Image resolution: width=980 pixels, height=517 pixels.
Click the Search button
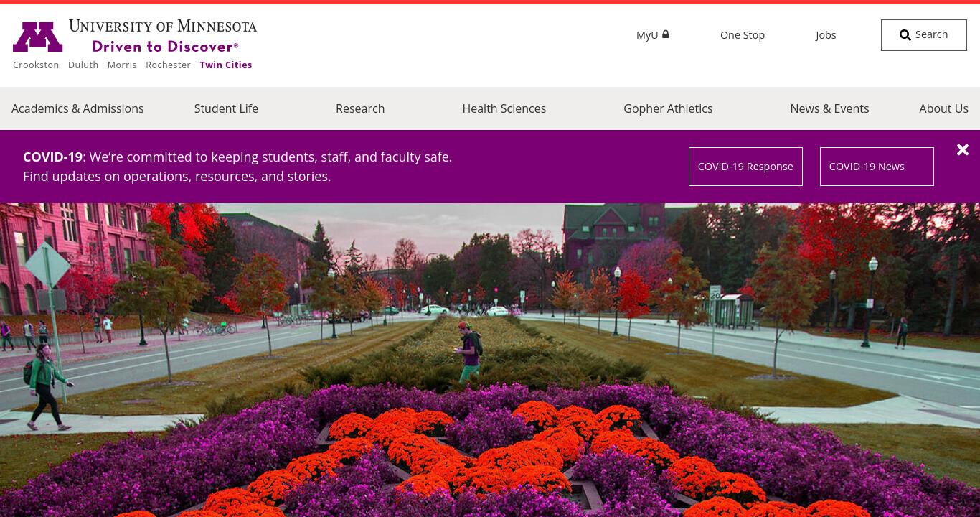924,35
